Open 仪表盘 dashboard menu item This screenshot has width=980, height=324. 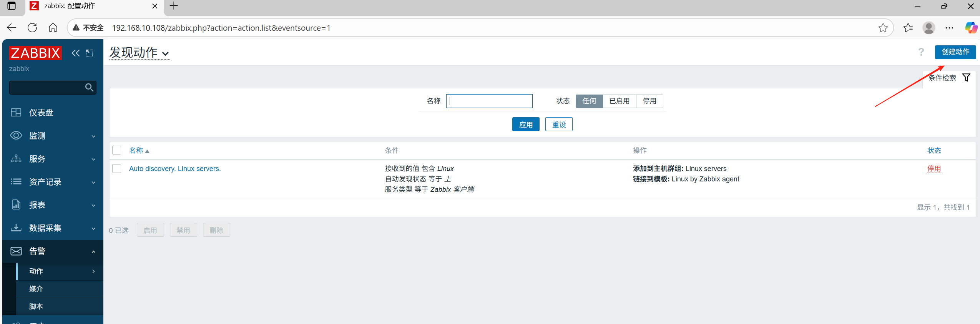point(53,113)
